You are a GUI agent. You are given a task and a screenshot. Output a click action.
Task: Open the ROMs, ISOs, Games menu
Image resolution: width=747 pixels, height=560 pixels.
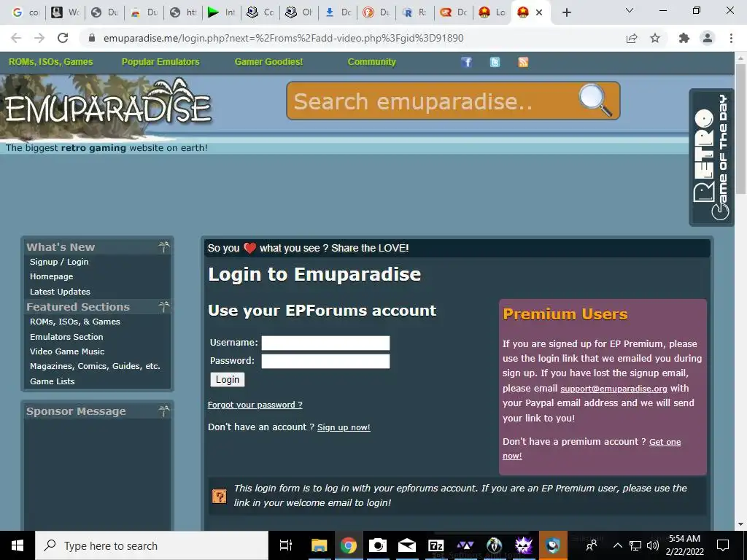pyautogui.click(x=50, y=62)
